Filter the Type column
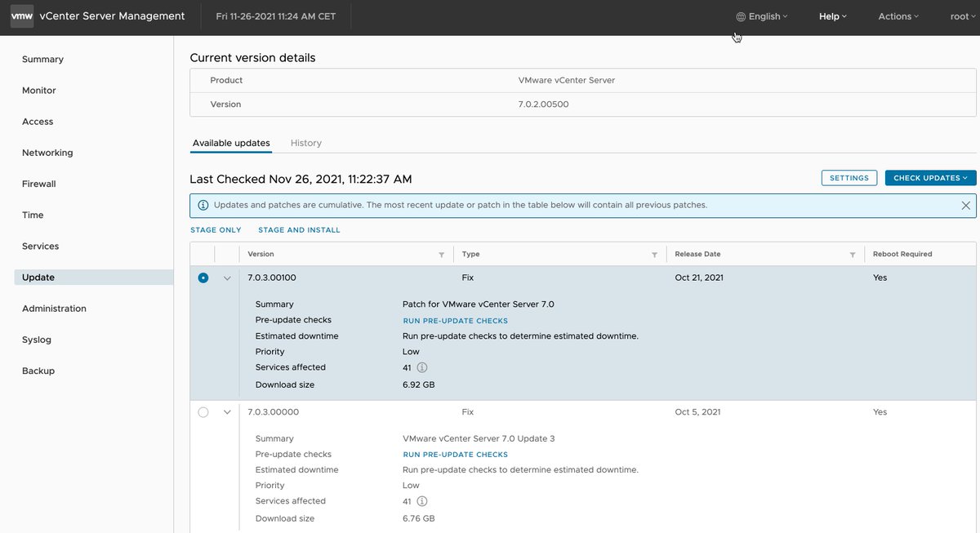The width and height of the screenshot is (980, 533). [654, 255]
